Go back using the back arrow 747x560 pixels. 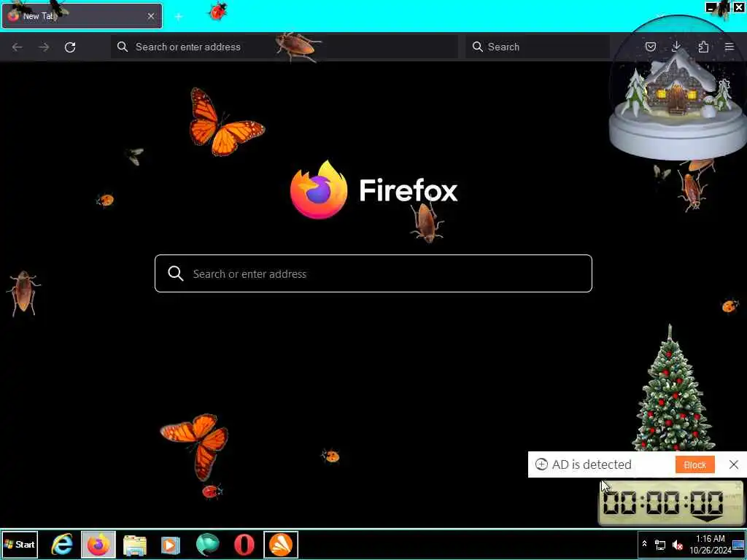pos(18,47)
